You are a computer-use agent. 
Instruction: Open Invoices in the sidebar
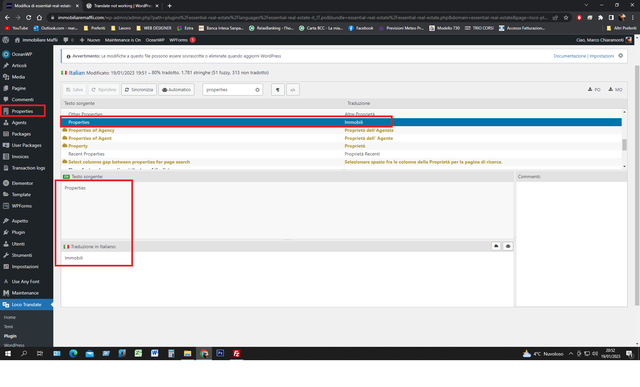[x=20, y=157]
